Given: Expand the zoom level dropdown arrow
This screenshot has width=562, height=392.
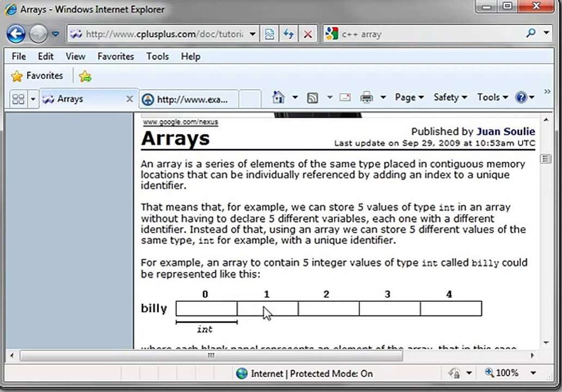Looking at the screenshot, I should click(x=533, y=372).
